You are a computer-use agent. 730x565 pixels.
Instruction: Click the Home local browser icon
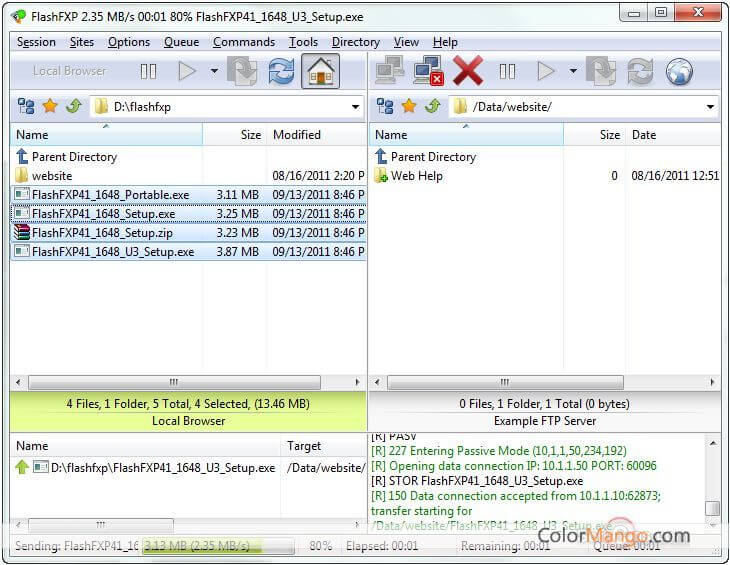[320, 71]
